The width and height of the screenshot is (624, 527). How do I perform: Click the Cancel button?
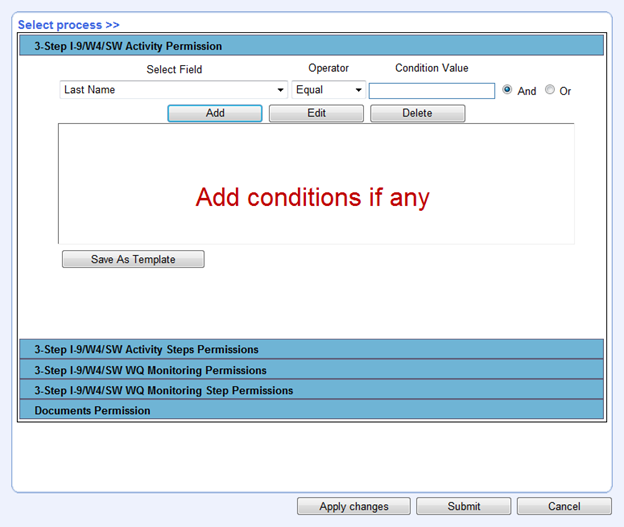pos(564,506)
